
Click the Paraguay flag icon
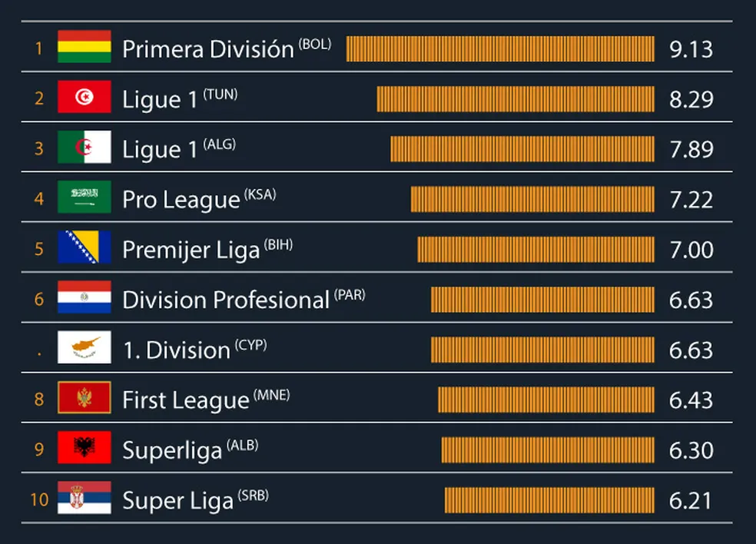(x=85, y=297)
